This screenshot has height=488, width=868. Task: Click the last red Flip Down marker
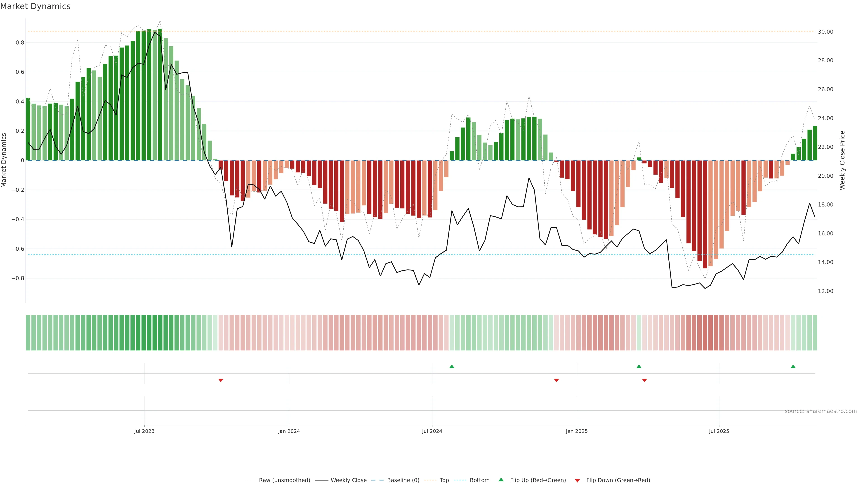coord(644,380)
